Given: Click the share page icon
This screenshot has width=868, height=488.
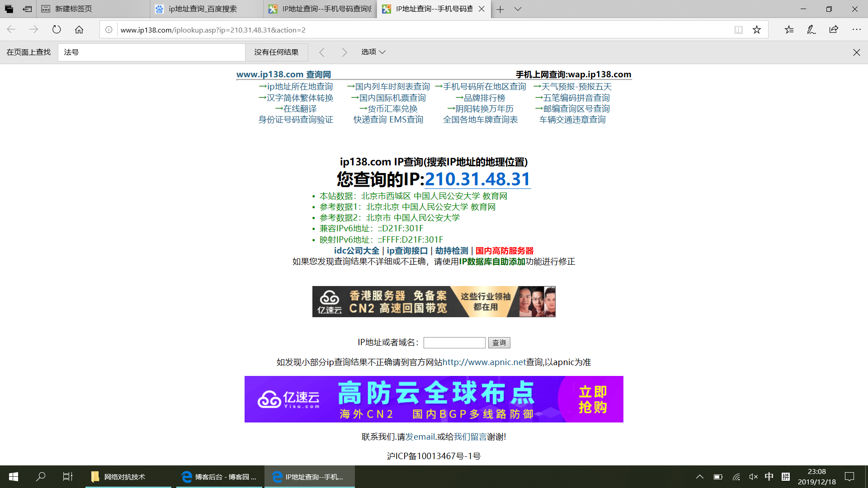Looking at the screenshot, I should coord(834,30).
